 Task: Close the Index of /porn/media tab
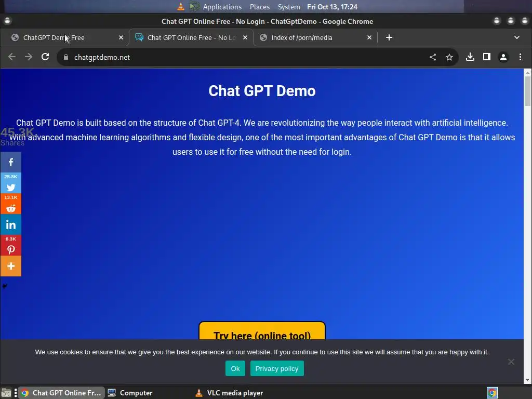click(x=369, y=37)
